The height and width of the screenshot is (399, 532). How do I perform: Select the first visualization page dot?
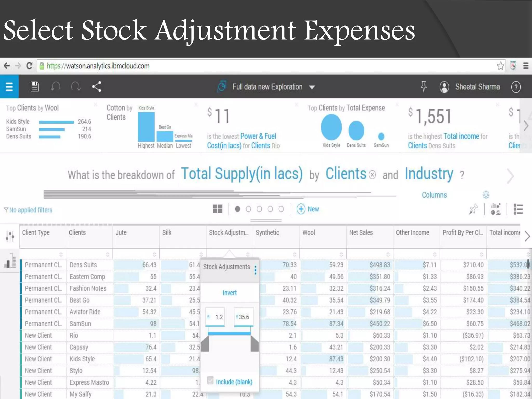[x=237, y=209]
